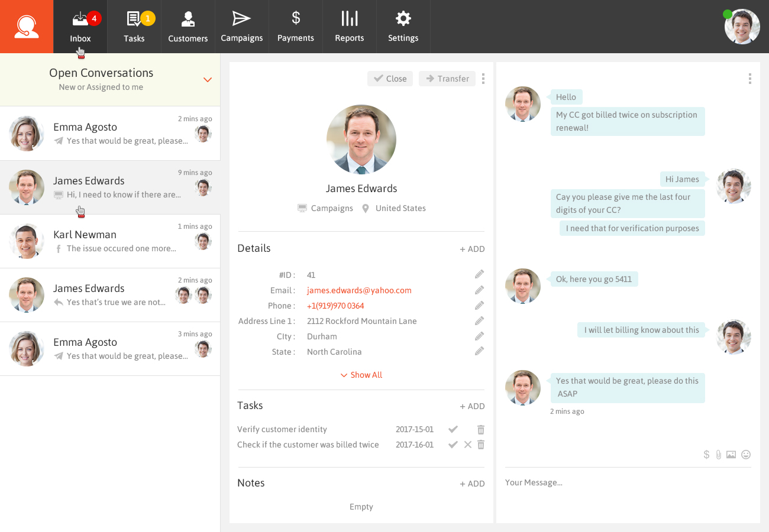Click the paperclip attachment icon
Viewport: 769px width, 532px height.
pyautogui.click(x=718, y=455)
